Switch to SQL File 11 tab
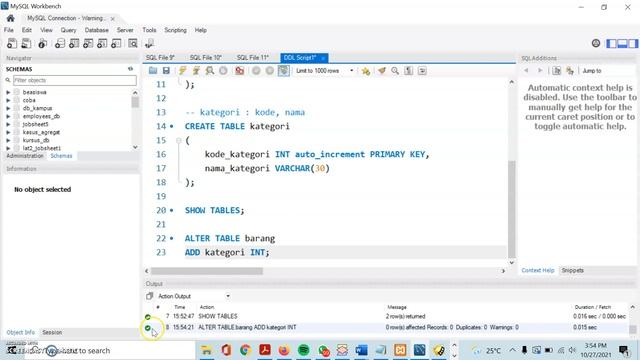This screenshot has width=640, height=360. pyautogui.click(x=253, y=58)
